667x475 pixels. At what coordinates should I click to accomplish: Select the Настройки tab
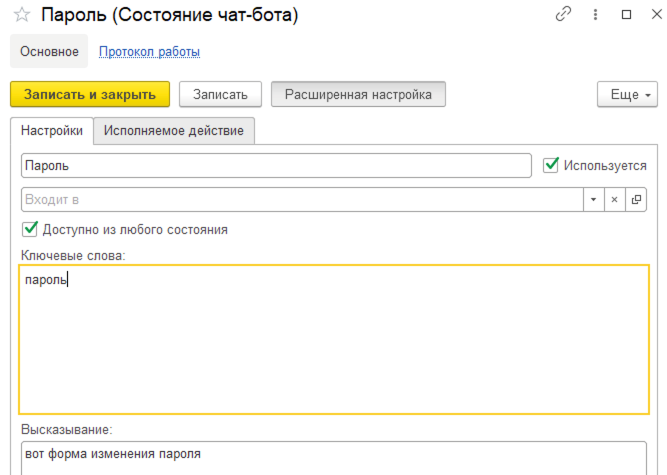tap(52, 131)
